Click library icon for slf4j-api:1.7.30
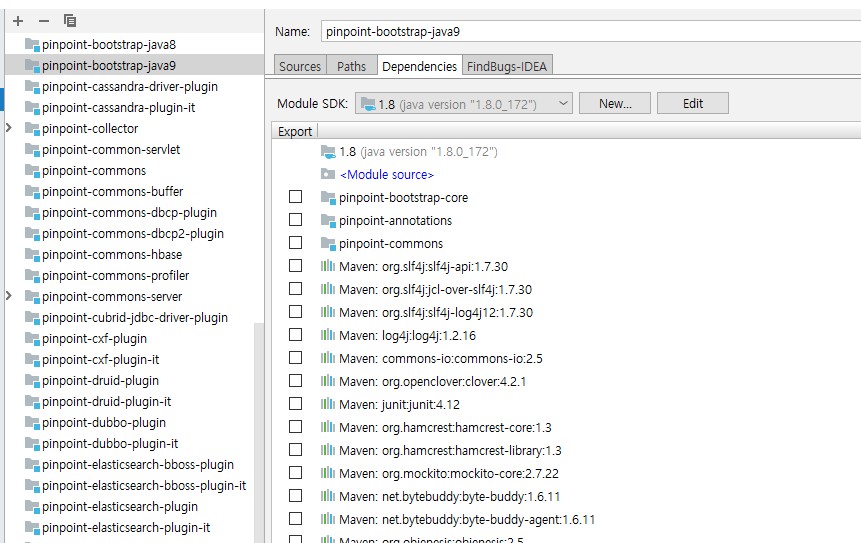Screen dimensions: 861x543 point(328,266)
